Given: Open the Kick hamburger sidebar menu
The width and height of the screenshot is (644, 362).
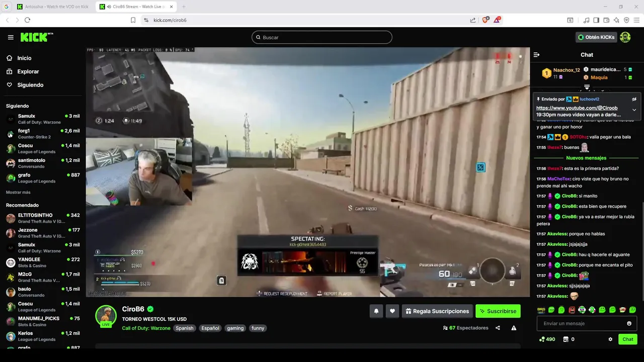Looking at the screenshot, I should (11, 37).
